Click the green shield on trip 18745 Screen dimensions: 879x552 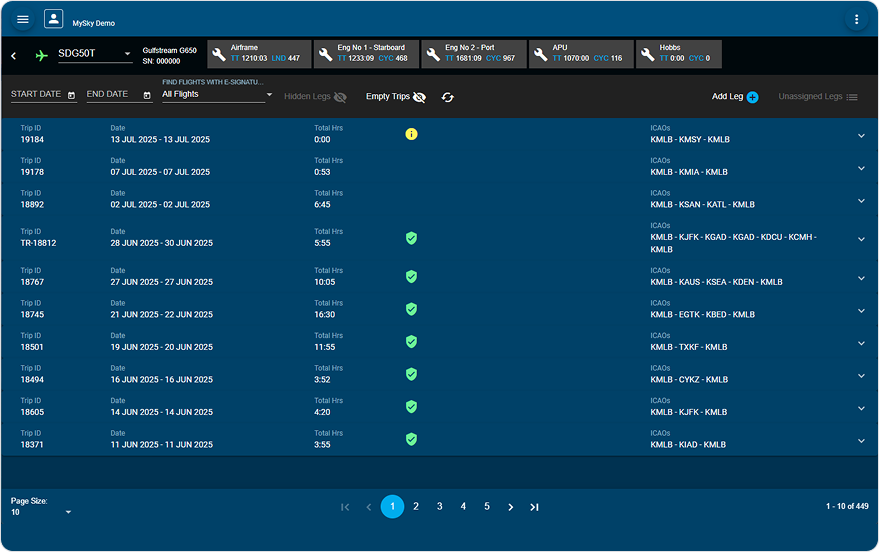point(411,309)
